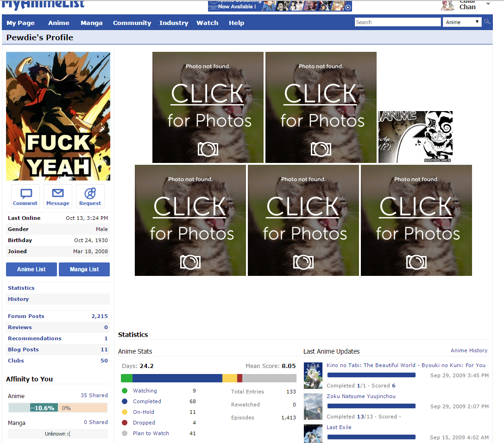Click the blue Completed status dot
Screen dimensions: 504x443
point(125,401)
